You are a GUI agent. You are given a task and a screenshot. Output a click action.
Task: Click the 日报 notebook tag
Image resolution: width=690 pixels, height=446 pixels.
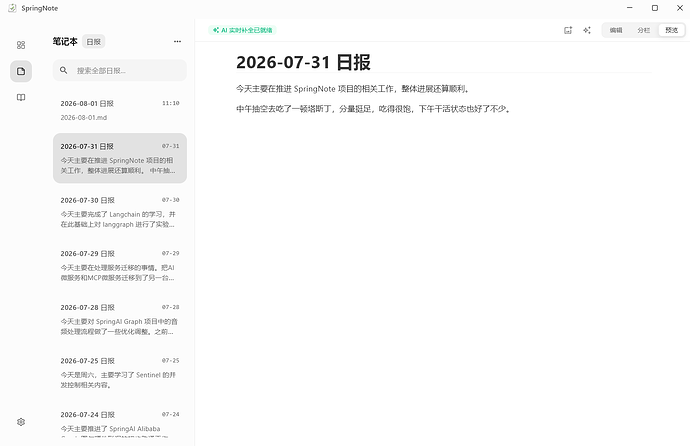click(93, 42)
